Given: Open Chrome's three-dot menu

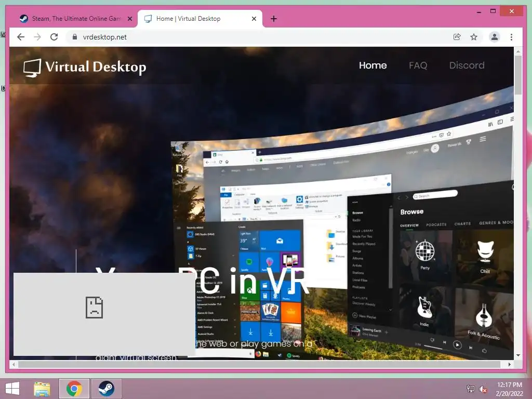Looking at the screenshot, I should [511, 37].
